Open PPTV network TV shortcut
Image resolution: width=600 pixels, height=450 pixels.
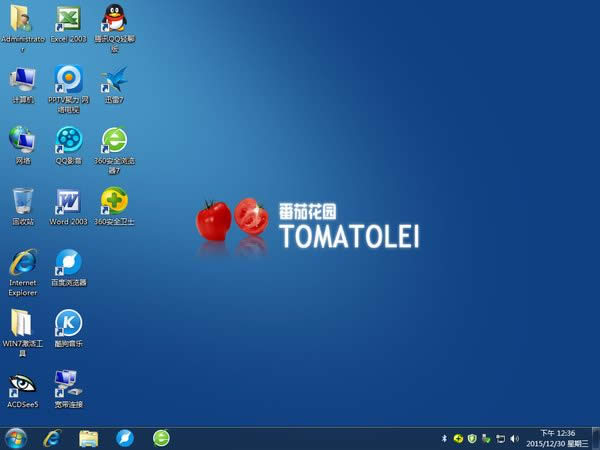pos(68,79)
